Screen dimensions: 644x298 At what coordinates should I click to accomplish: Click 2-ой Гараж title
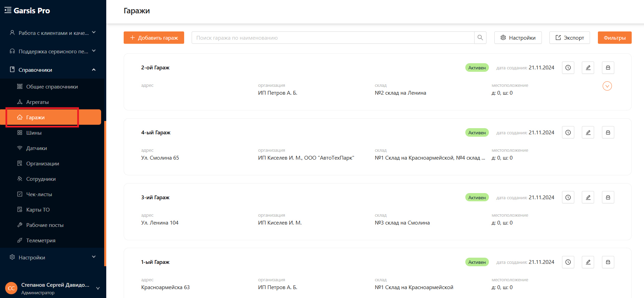pyautogui.click(x=155, y=68)
